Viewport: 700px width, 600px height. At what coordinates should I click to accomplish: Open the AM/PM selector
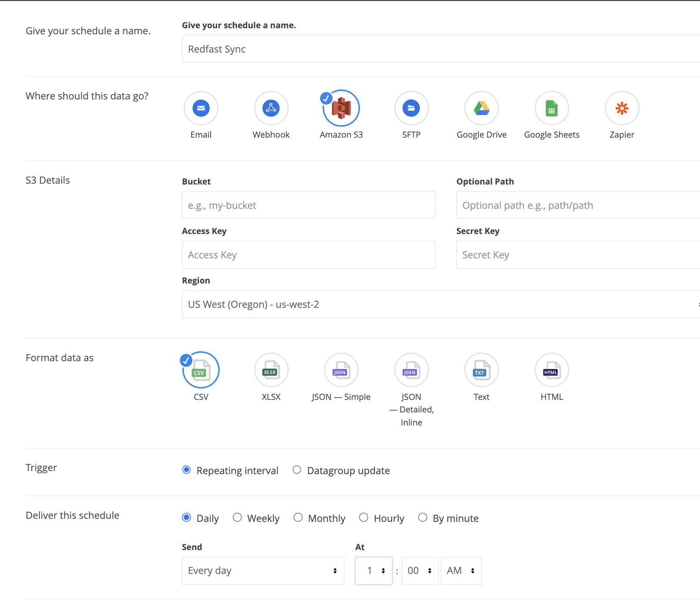(461, 571)
